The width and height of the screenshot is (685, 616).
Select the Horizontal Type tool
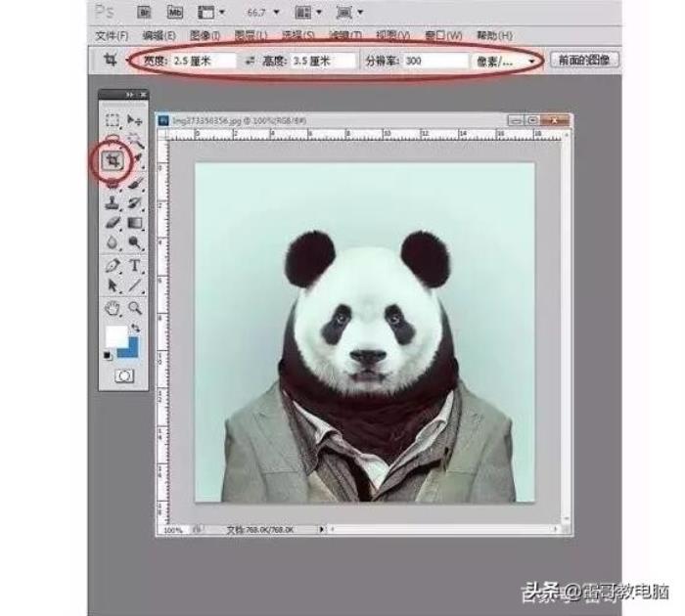coord(135,266)
